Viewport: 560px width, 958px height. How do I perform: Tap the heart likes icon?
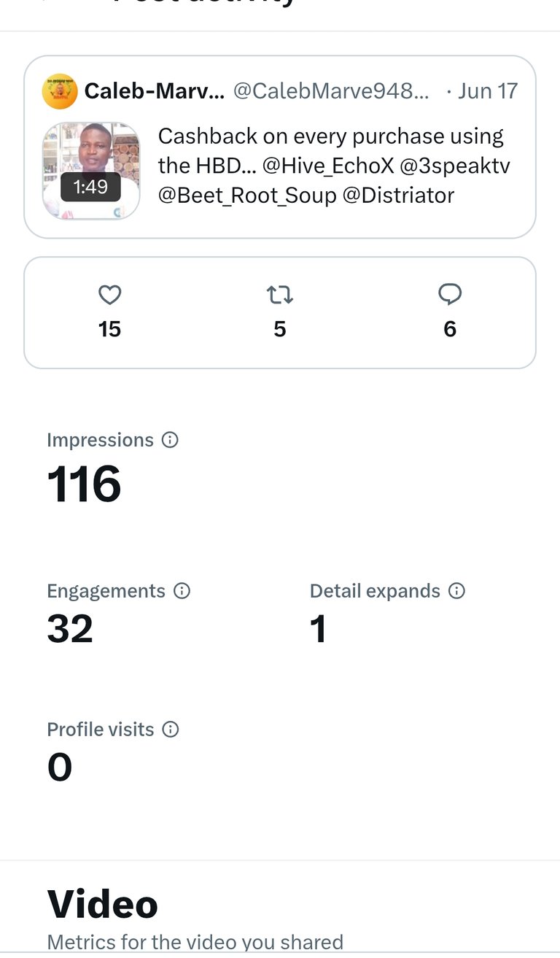(109, 295)
